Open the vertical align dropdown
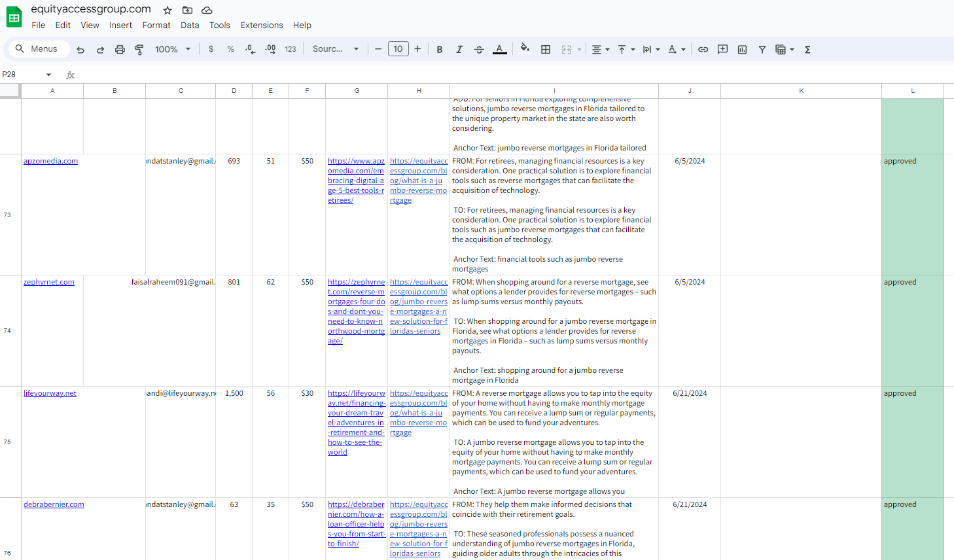The width and height of the screenshot is (954, 560). [626, 49]
